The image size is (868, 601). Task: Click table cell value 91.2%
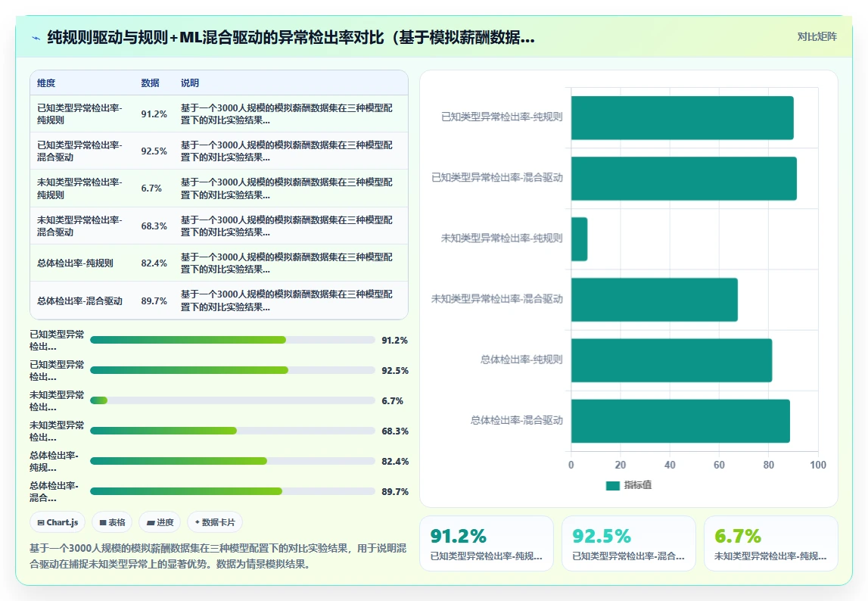[154, 114]
